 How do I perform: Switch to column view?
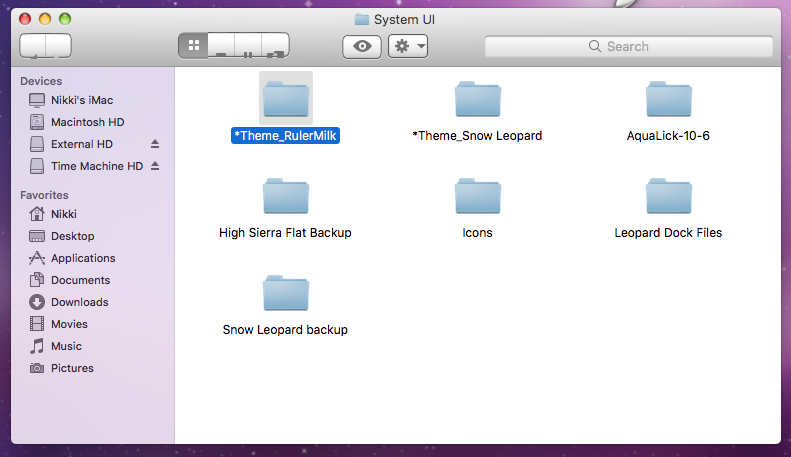click(x=248, y=46)
